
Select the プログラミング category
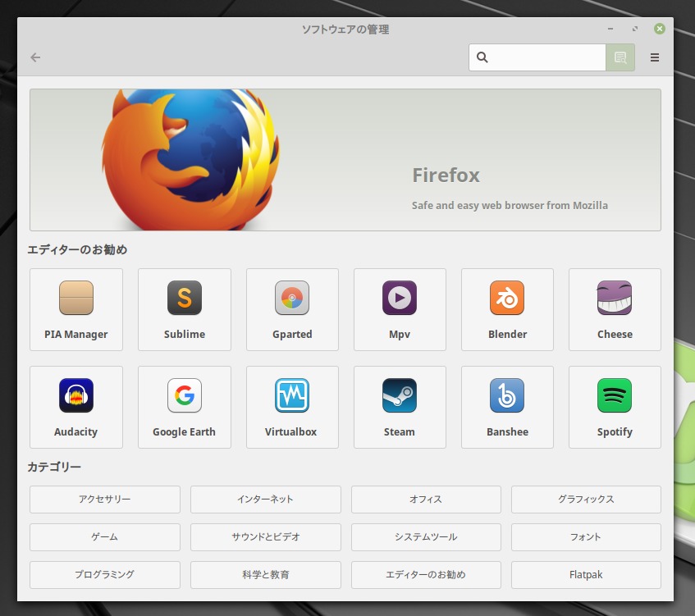(x=104, y=575)
